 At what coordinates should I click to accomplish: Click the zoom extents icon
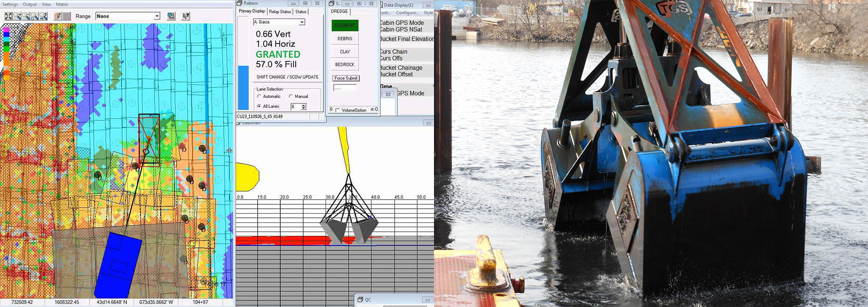(x=8, y=16)
